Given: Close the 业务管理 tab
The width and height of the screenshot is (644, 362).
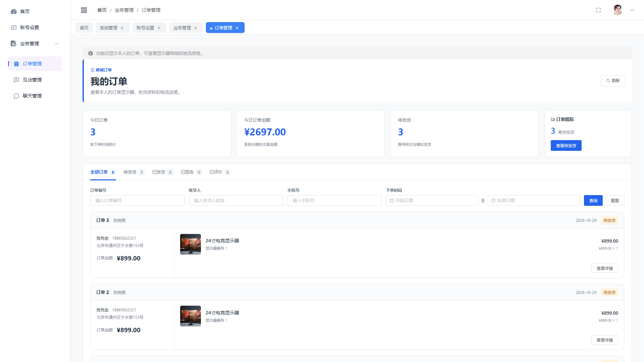Looking at the screenshot, I should [196, 28].
